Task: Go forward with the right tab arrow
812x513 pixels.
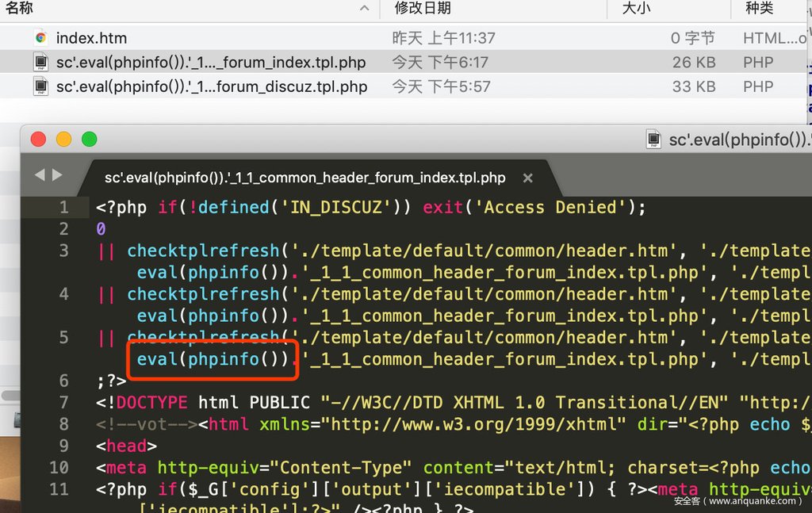Action: point(57,175)
